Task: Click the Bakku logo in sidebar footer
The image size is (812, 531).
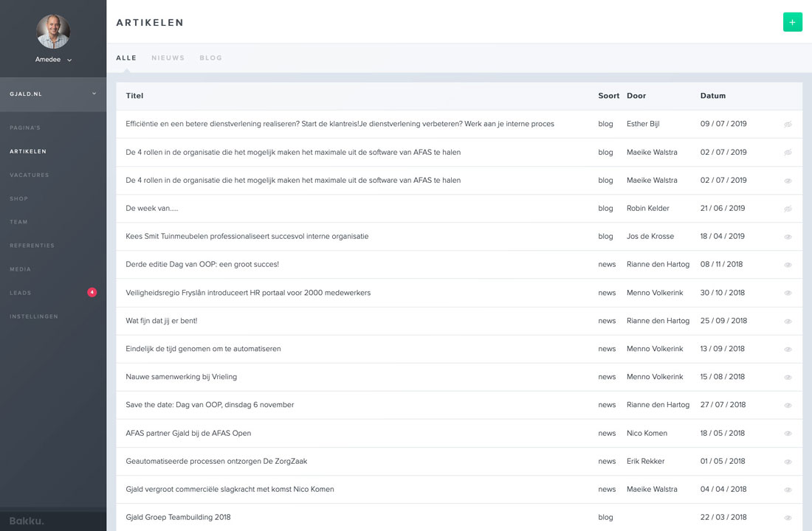Action: 27,521
